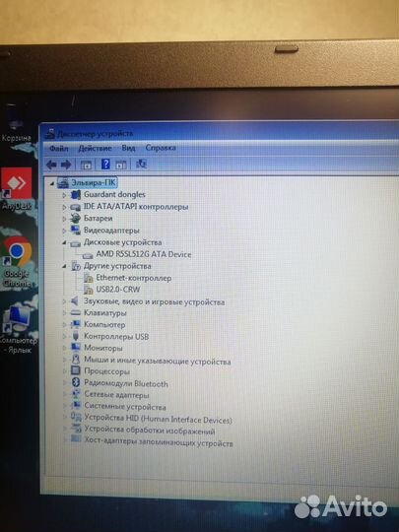Click the Клавиатуры keyboard icon
Viewport: 399px width, 532px height.
pos(75,313)
